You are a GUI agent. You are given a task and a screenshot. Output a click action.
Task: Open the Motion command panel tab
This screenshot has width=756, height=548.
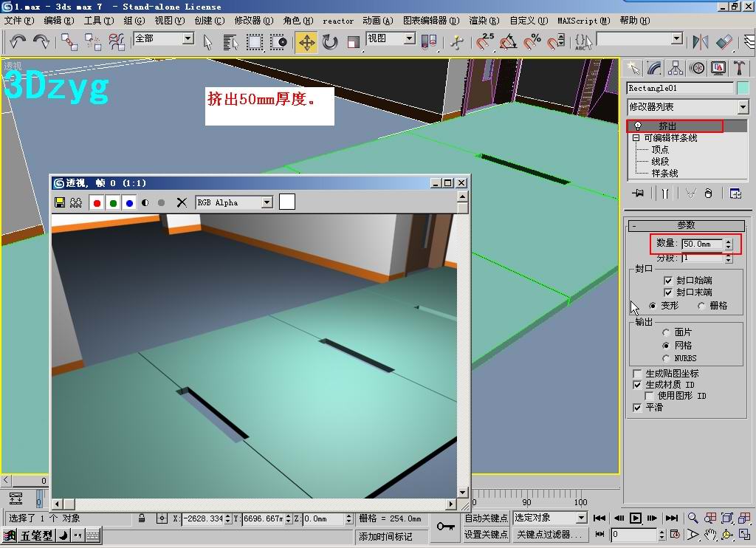697,68
